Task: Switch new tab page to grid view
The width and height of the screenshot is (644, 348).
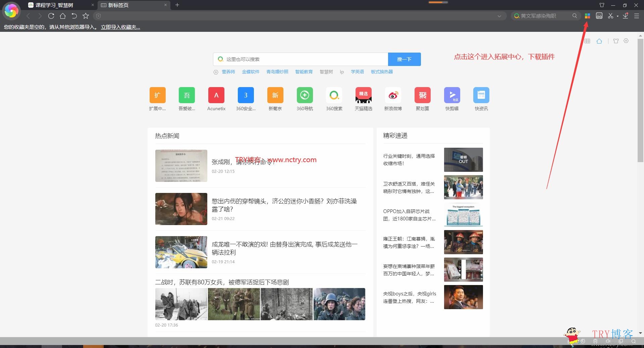Action: click(587, 41)
